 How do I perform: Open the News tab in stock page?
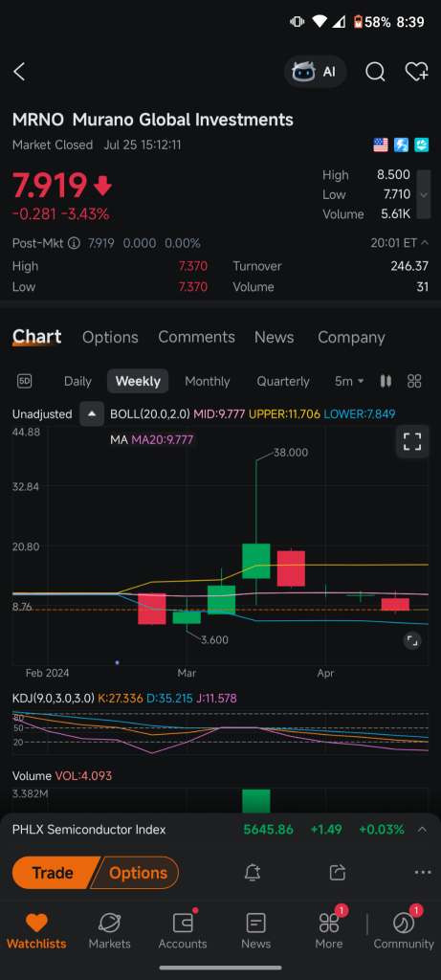coord(274,337)
